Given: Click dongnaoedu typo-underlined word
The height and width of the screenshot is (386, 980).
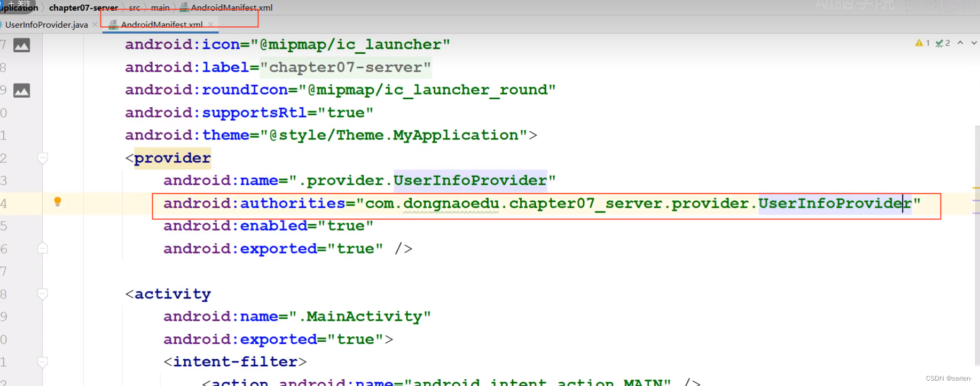Looking at the screenshot, I should pyautogui.click(x=451, y=203).
